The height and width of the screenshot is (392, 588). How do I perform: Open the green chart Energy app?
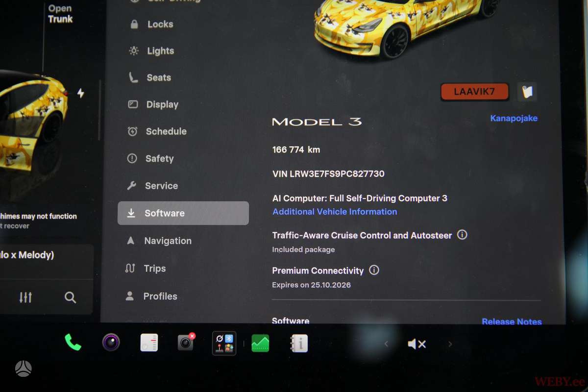click(260, 343)
